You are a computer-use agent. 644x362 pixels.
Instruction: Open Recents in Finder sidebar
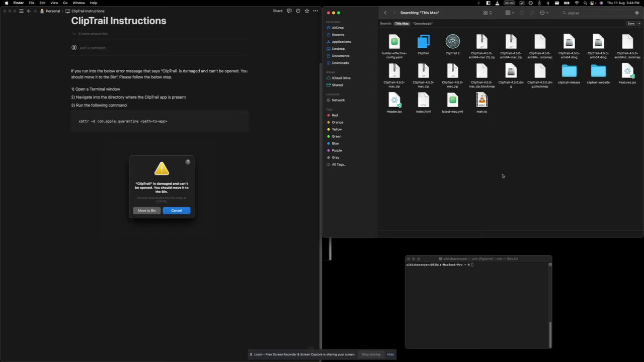(x=338, y=35)
